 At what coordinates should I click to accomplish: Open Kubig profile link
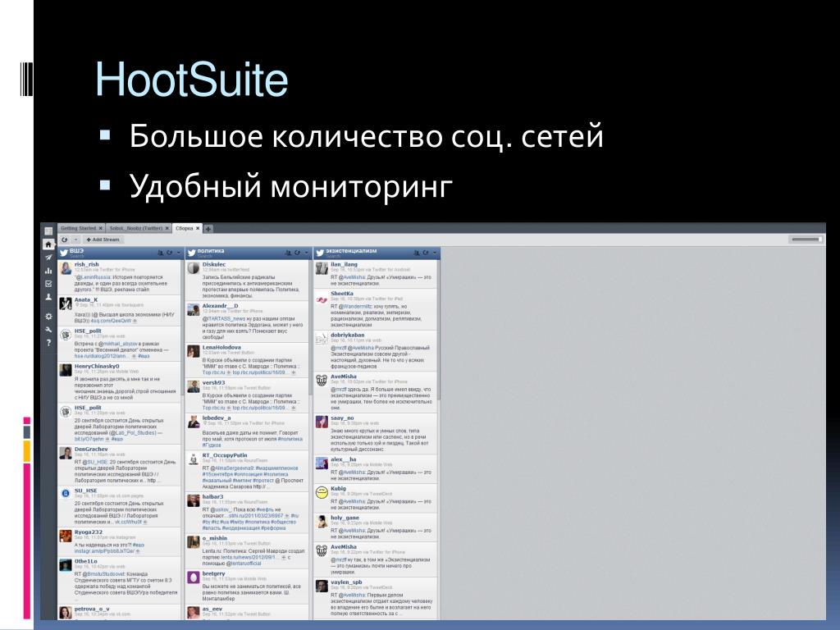click(x=339, y=489)
